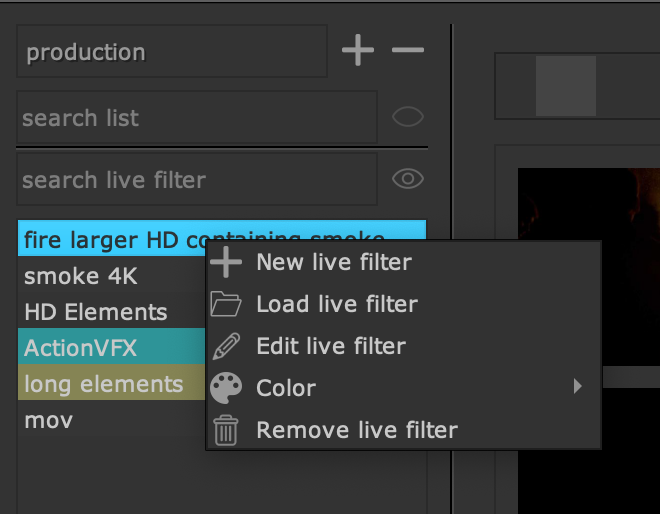Click the pencil icon for Edit live filter
This screenshot has height=514, width=660.
click(x=227, y=347)
